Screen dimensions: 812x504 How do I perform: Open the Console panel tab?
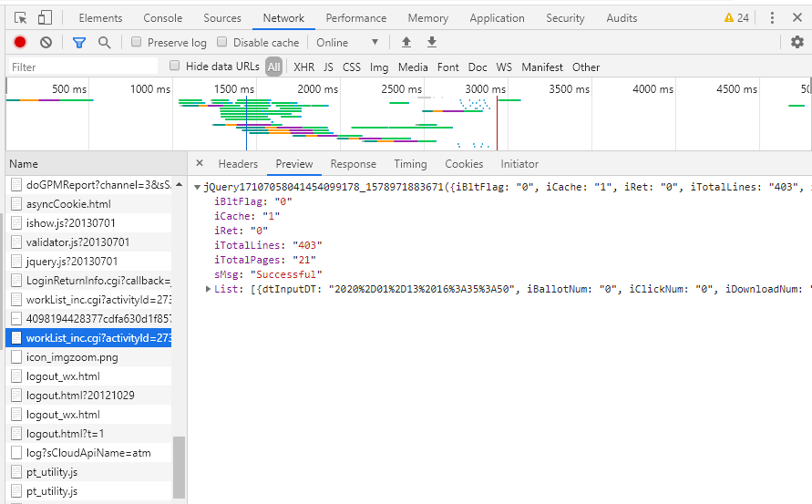point(162,18)
